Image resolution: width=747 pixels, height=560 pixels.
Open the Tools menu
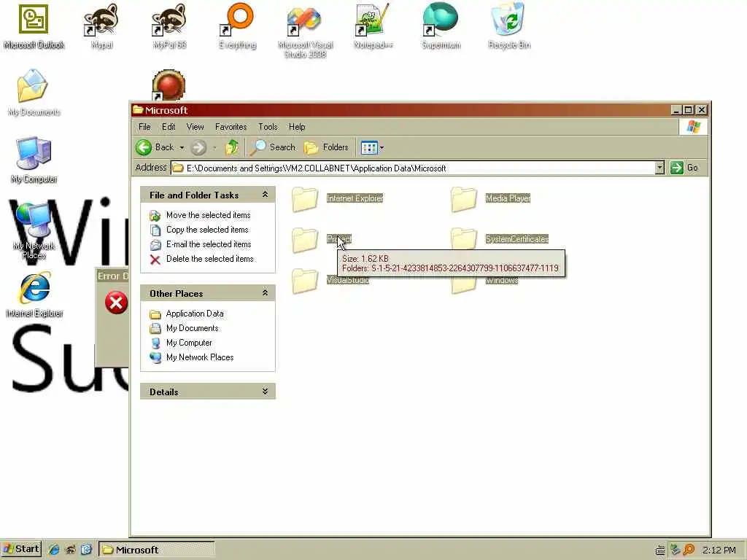click(x=268, y=127)
